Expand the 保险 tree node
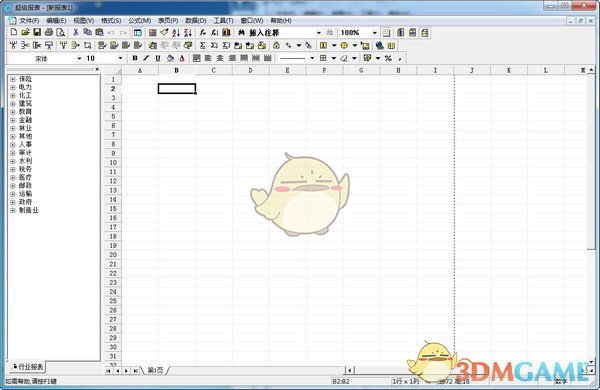The width and height of the screenshot is (600, 390). tap(13, 79)
